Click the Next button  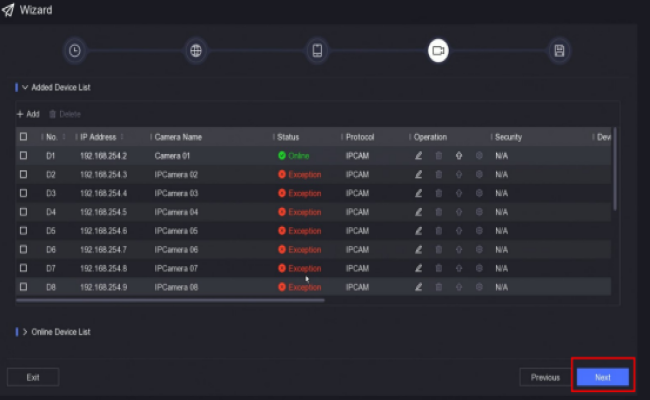click(602, 377)
